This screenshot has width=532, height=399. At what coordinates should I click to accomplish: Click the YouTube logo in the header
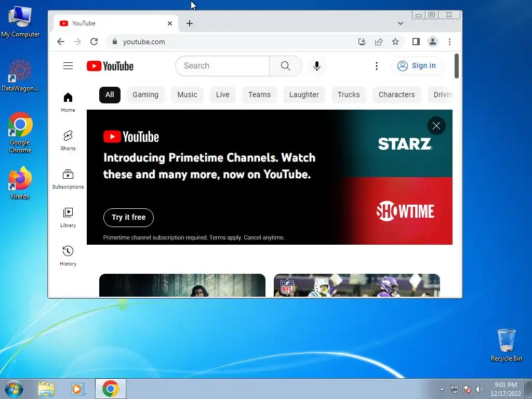[110, 66]
